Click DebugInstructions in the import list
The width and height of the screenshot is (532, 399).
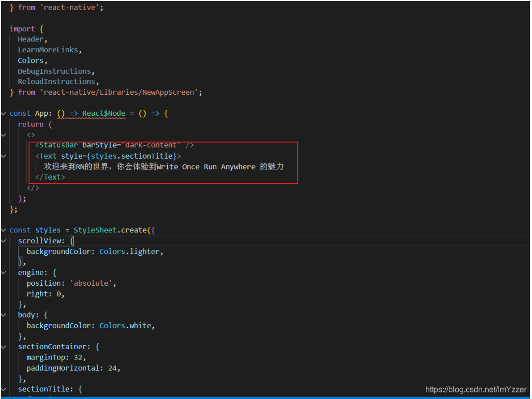[x=54, y=71]
